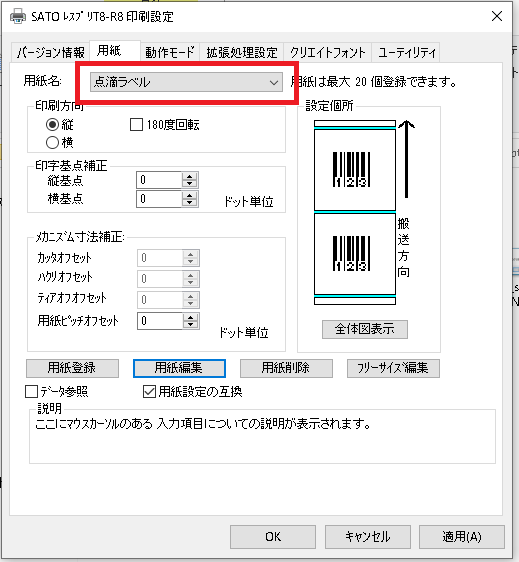Image resolution: width=519 pixels, height=562 pixels.
Task: Click the 説明 description text area
Action: pyautogui.click(x=262, y=437)
